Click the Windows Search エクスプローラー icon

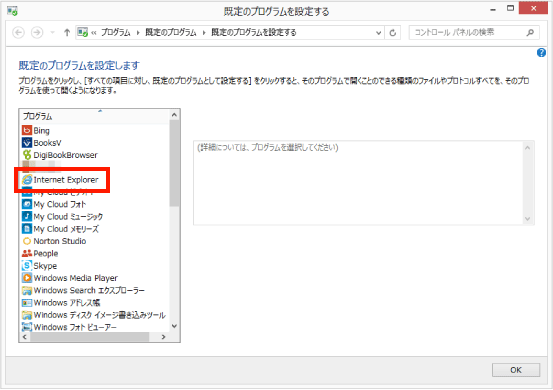(27, 291)
